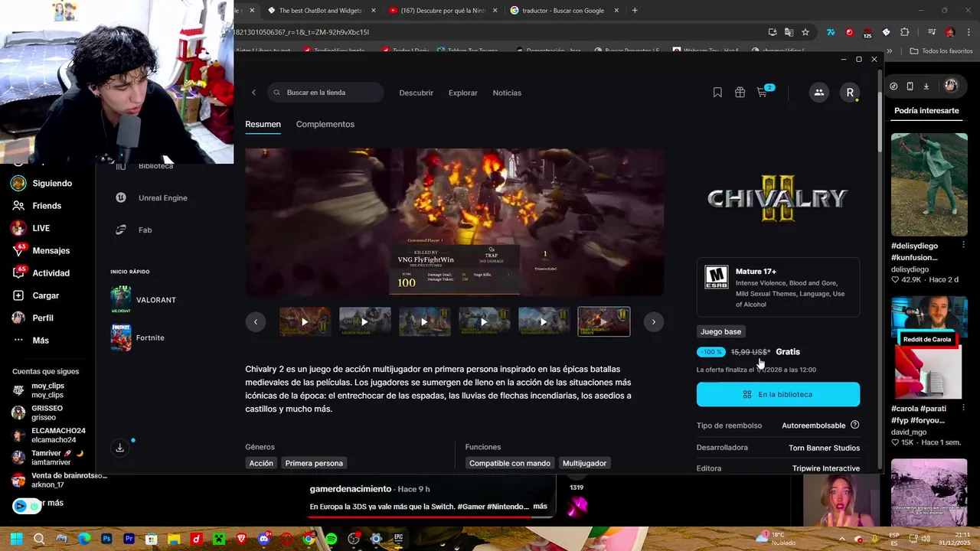Select the 'Primera persona' genre tag
The image size is (980, 551).
(x=314, y=463)
